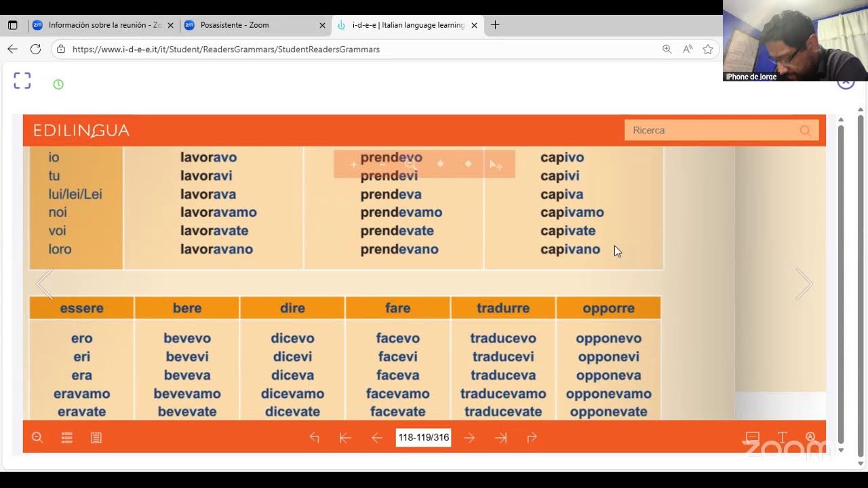This screenshot has height=488, width=868.
Task: Open the page thumbnails document icon
Action: coord(96,438)
